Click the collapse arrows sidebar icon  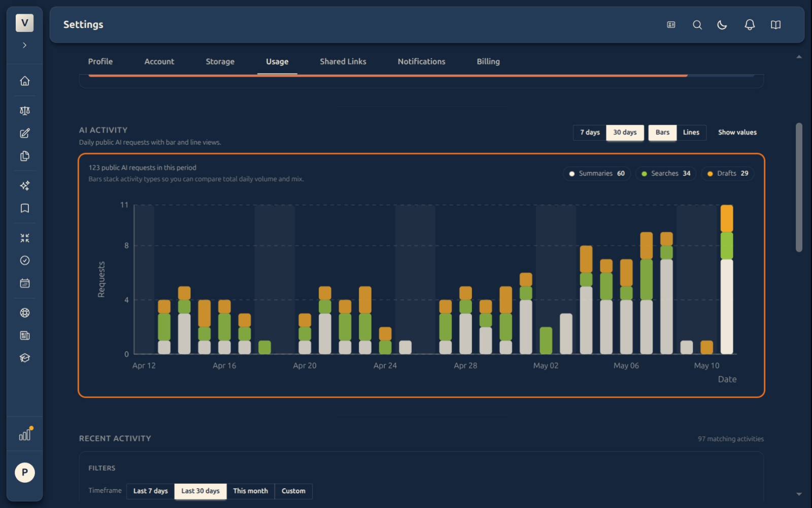coord(24,238)
